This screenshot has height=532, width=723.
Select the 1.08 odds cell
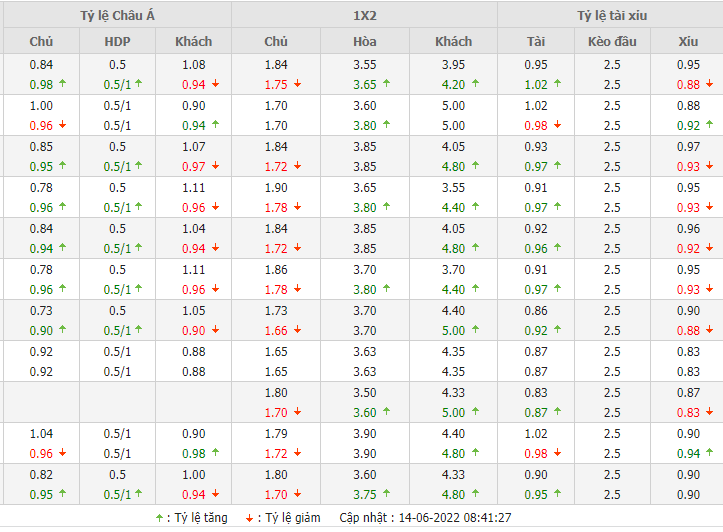tap(194, 65)
